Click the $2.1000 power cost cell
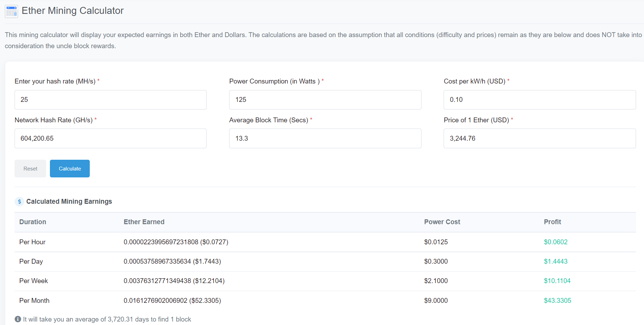This screenshot has height=325, width=644. (x=436, y=281)
